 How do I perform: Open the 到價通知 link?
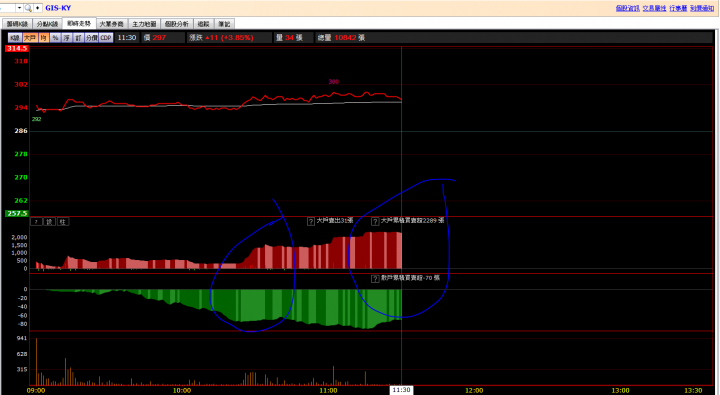pyautogui.click(x=702, y=8)
